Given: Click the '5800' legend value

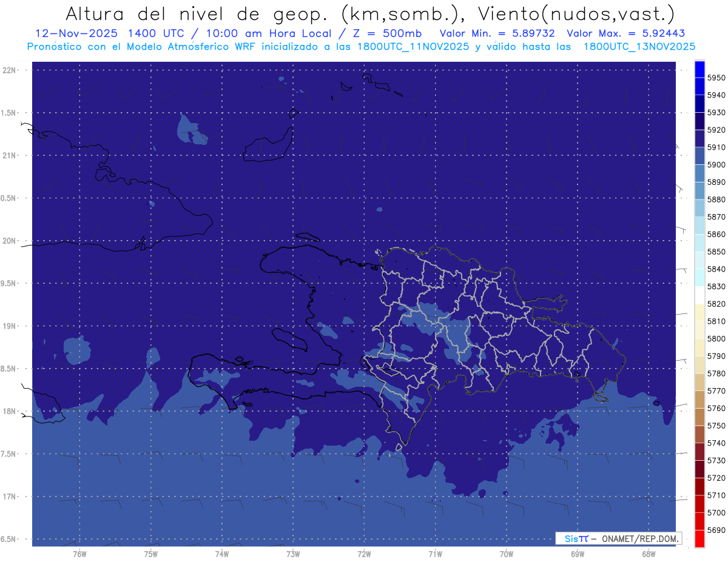Looking at the screenshot, I should click(716, 339).
